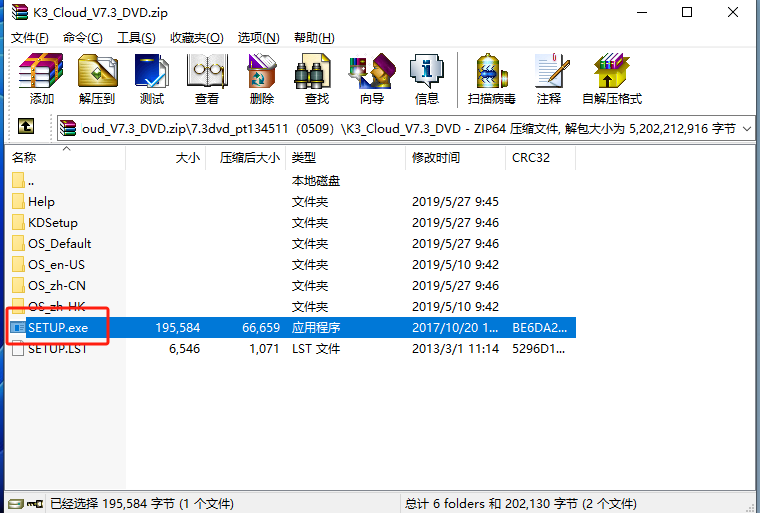Open the 工具(S) menu

(136, 38)
